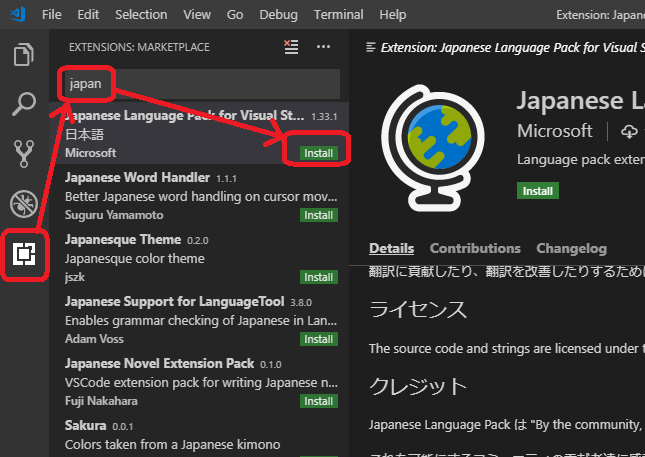Focus the extensions search box containing japan

click(x=202, y=84)
